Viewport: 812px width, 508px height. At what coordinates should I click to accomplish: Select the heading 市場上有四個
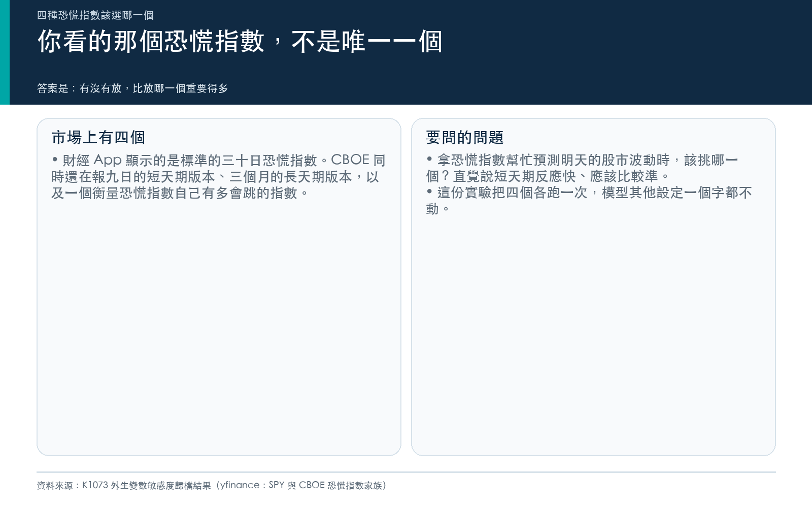click(98, 137)
